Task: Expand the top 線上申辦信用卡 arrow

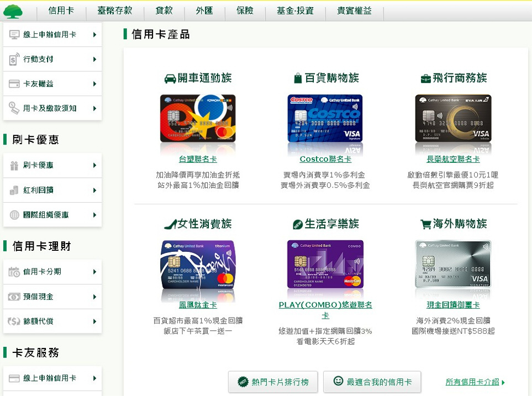Action: (x=94, y=35)
